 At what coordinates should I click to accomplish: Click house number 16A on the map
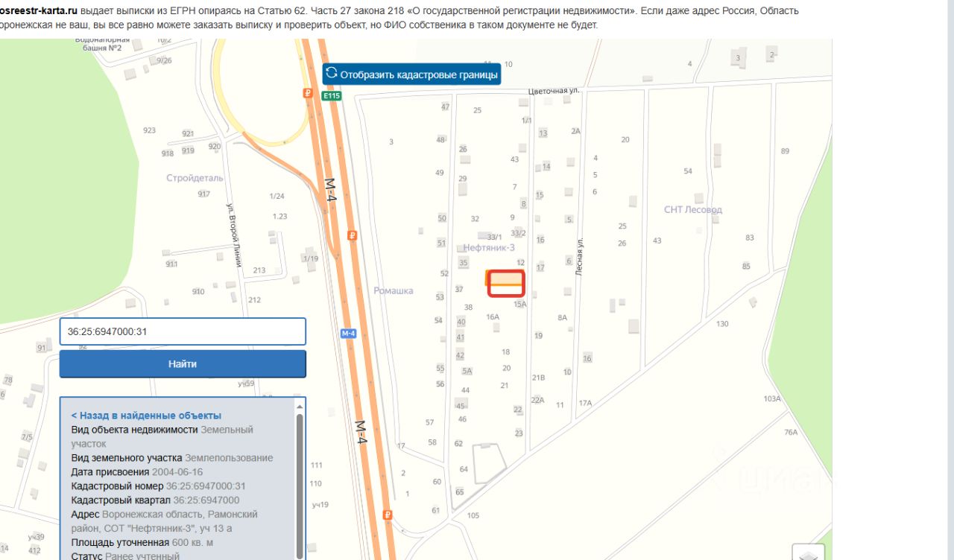pyautogui.click(x=493, y=316)
